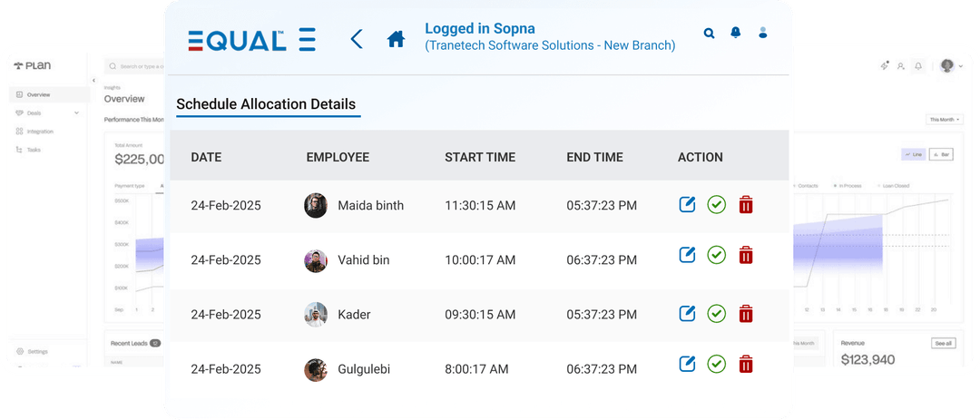This screenshot has height=420, width=980.
Task: Open the account avatar dropdown
Action: (950, 66)
